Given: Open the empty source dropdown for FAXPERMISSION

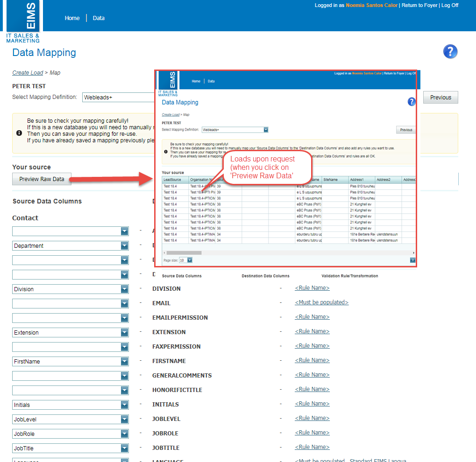Looking at the screenshot, I should point(124,347).
